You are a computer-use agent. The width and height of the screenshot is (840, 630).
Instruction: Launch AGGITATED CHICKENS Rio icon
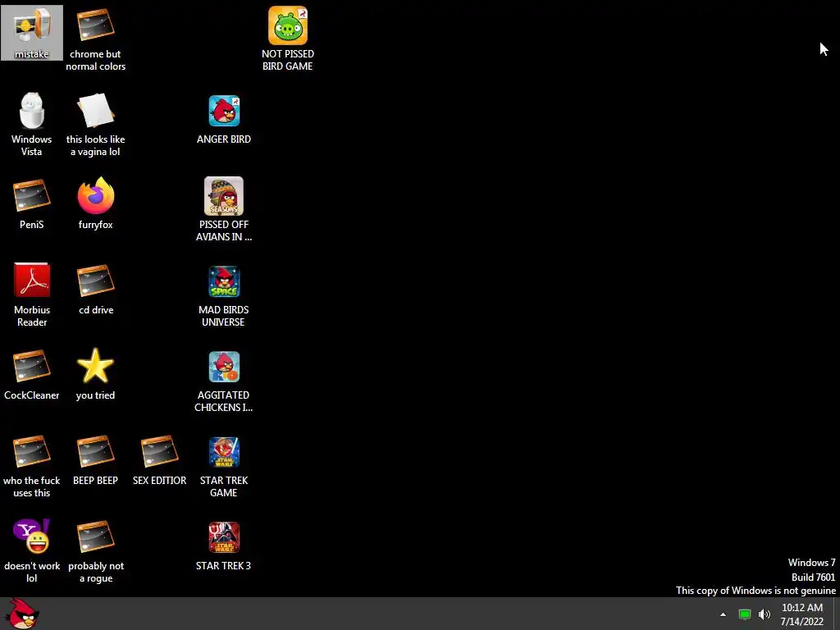click(224, 381)
